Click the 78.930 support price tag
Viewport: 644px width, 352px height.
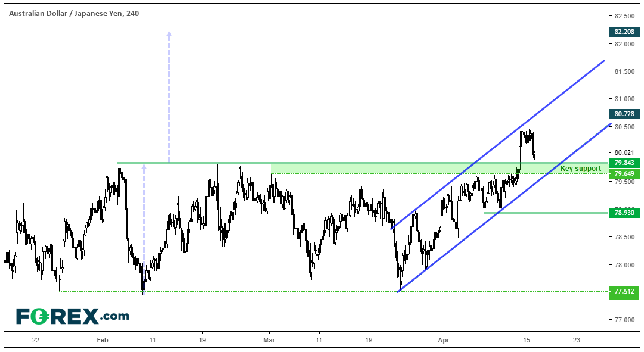pos(624,213)
